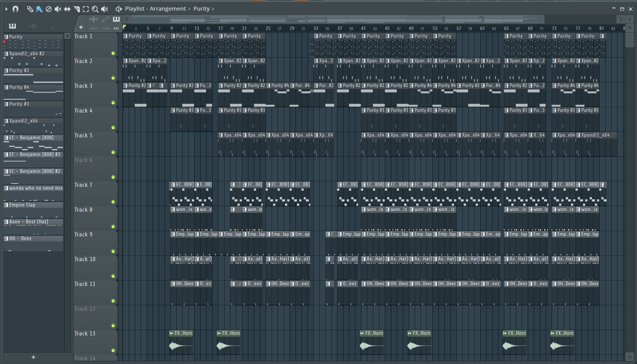Select the first FX..Horn audio clip
637x364 pixels.
[x=181, y=342]
